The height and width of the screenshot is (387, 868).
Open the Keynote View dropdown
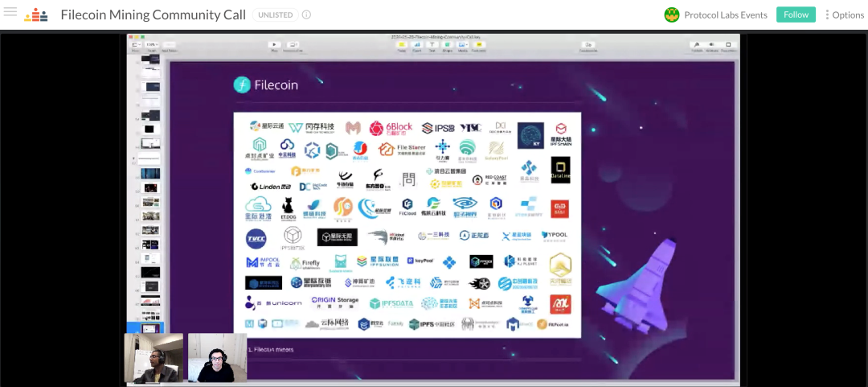point(136,46)
